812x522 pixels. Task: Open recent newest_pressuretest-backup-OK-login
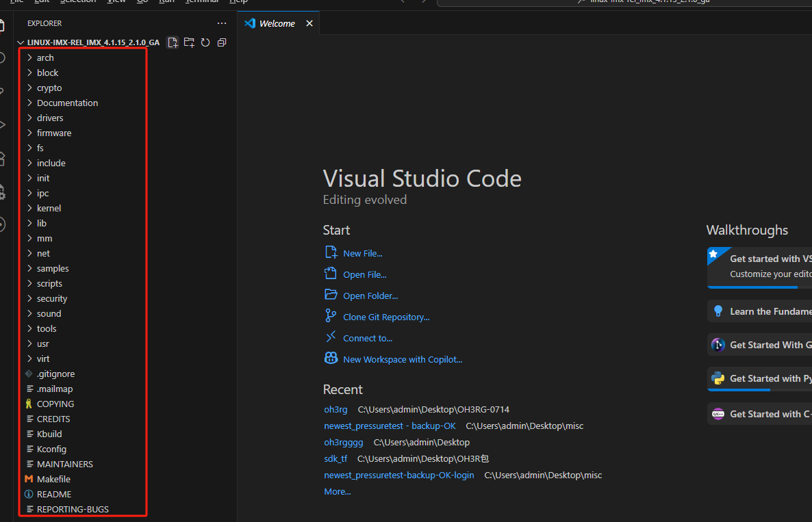[x=398, y=475]
